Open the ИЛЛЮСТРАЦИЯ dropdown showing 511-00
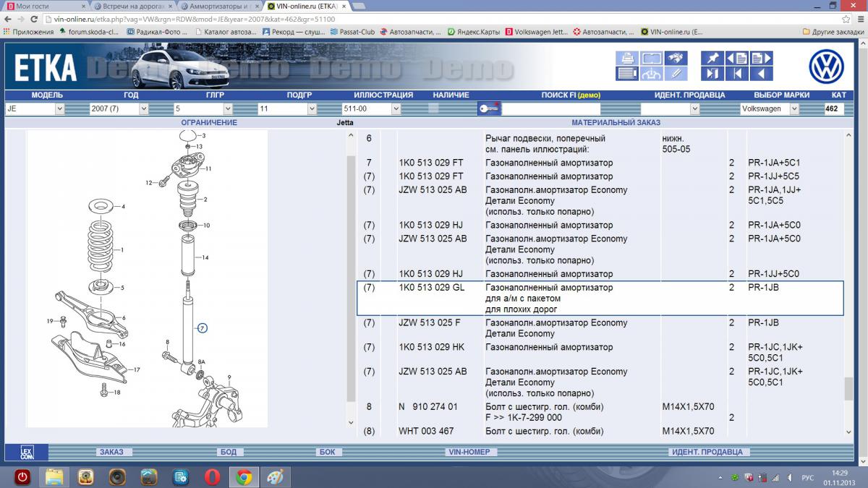 [x=371, y=109]
